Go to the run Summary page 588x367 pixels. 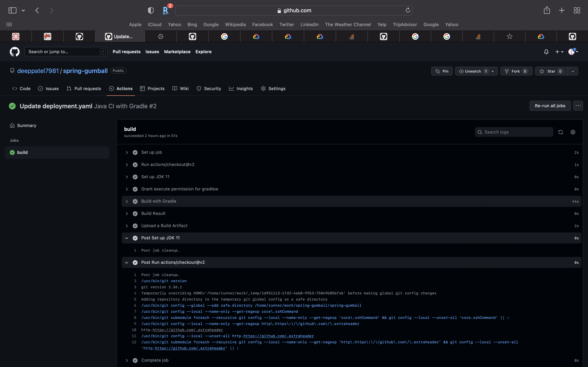(27, 125)
